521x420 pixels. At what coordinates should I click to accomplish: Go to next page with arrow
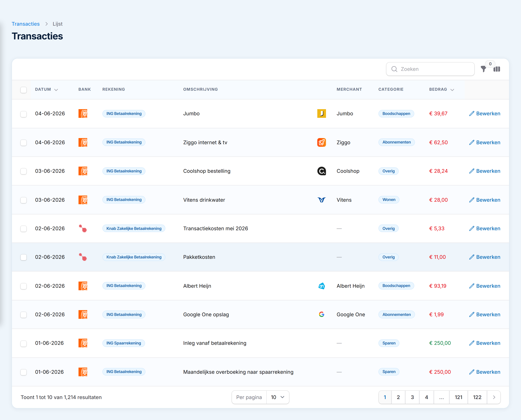coord(494,397)
